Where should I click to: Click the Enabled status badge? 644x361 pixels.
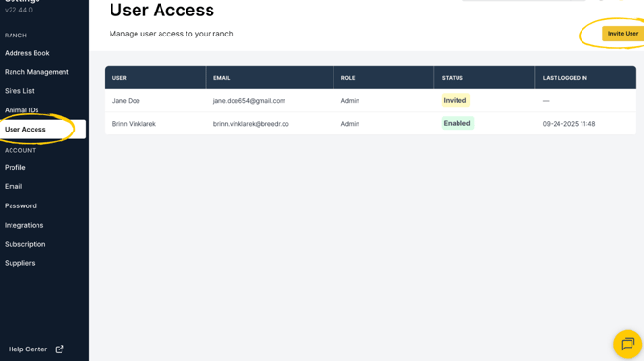(x=458, y=123)
